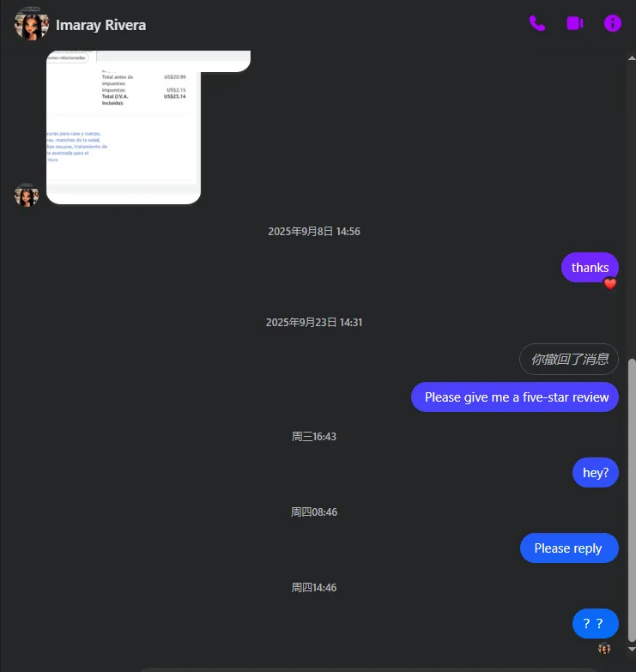Click the "Please give me a five-star review" message
The image size is (636, 672).
[515, 397]
